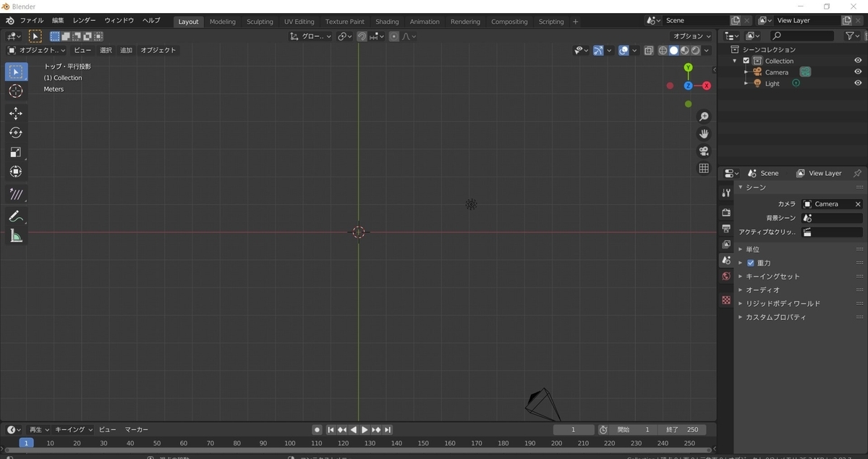
Task: Open the 追加 menu in viewport header
Action: (x=126, y=50)
